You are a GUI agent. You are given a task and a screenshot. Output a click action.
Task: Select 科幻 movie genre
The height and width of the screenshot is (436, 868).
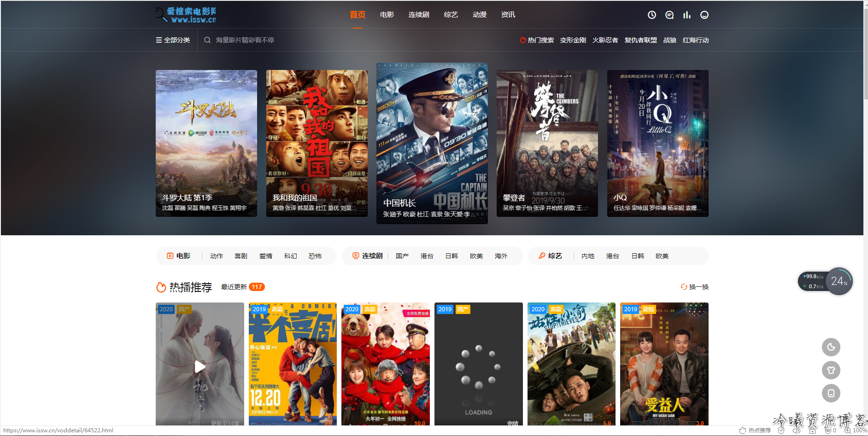291,256
